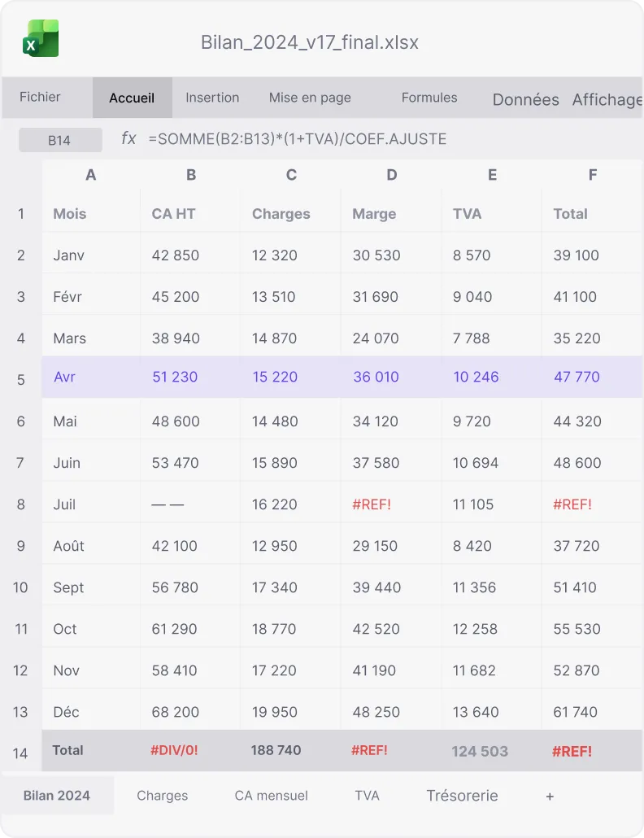
Task: Switch to the Insertion ribbon tab
Action: [212, 98]
